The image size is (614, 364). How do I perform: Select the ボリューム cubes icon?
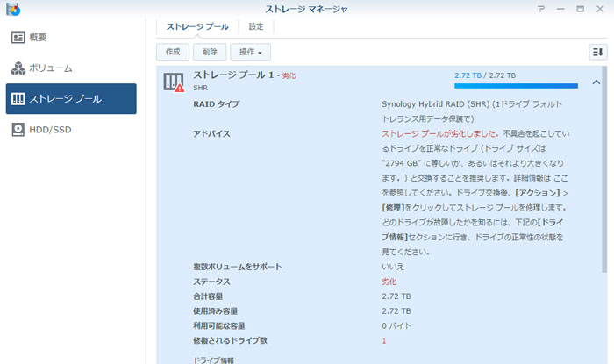tap(18, 68)
